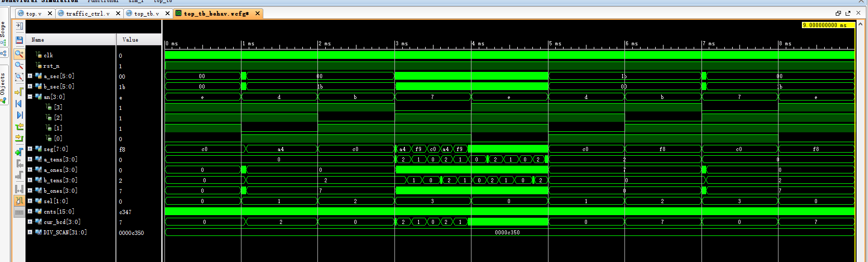Image resolution: width=868 pixels, height=262 pixels.
Task: Go to the previous transition
Action: [19, 127]
